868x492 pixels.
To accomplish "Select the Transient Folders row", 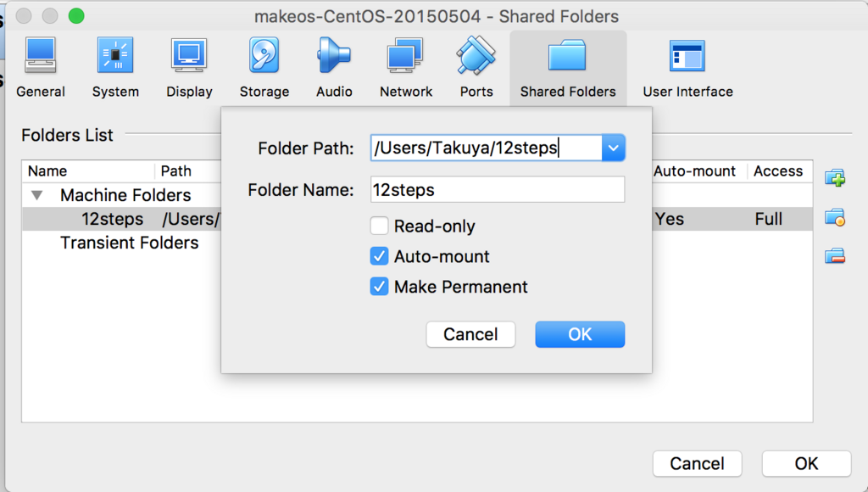I will point(129,243).
